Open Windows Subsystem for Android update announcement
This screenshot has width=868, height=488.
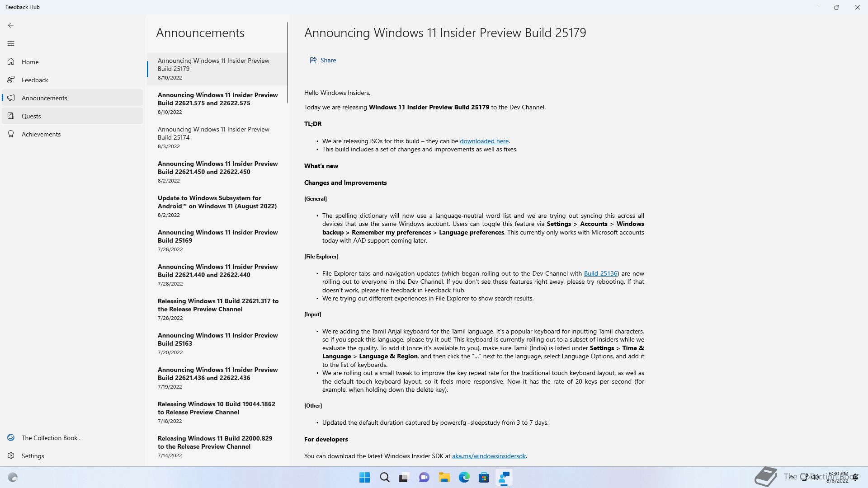(217, 206)
